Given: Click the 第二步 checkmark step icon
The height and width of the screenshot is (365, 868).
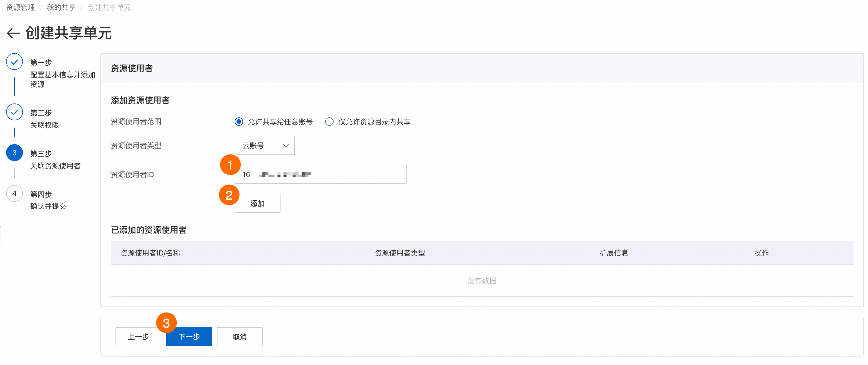Looking at the screenshot, I should (14, 112).
